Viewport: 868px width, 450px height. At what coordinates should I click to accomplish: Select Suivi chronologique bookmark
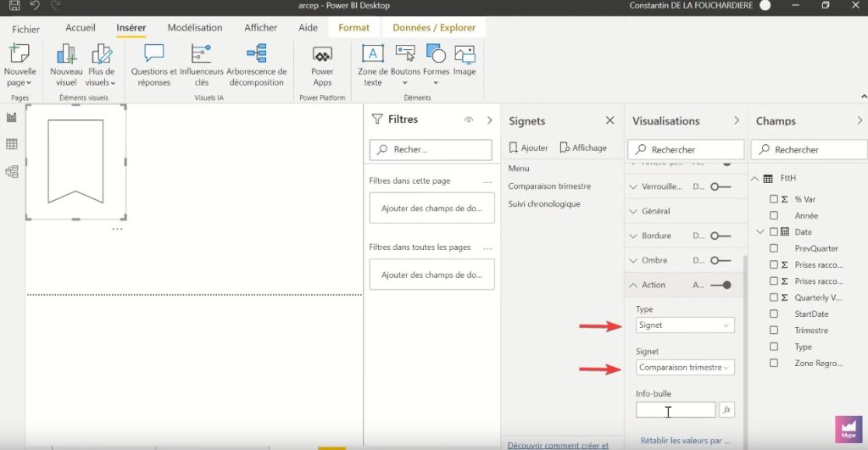tap(544, 203)
